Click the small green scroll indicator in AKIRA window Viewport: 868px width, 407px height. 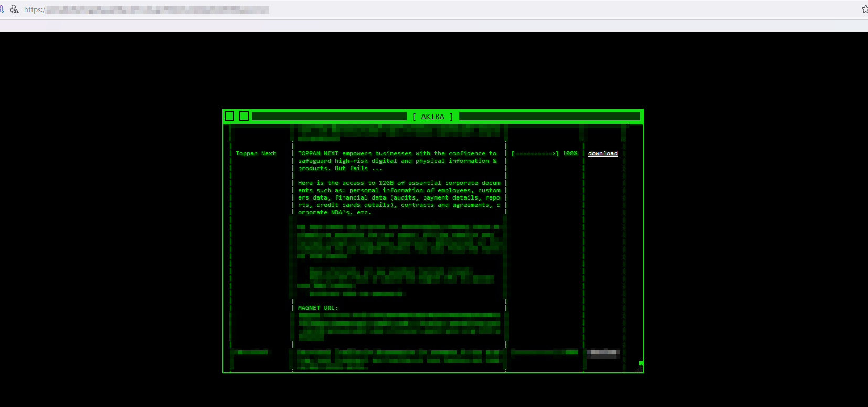[641, 363]
